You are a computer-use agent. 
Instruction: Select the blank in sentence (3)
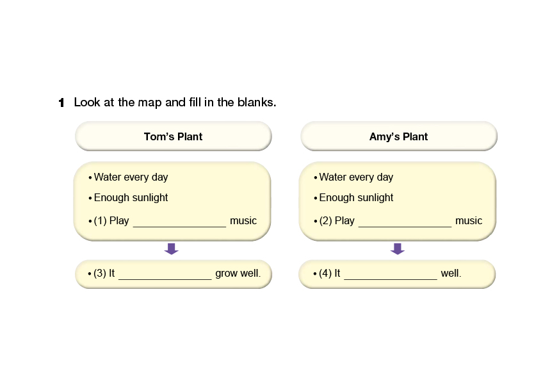tap(165, 274)
